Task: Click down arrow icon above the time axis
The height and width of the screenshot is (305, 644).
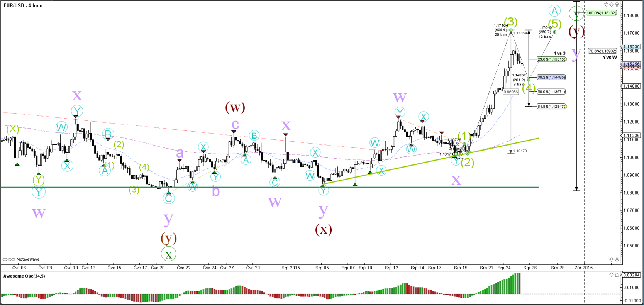Action: pos(617,259)
